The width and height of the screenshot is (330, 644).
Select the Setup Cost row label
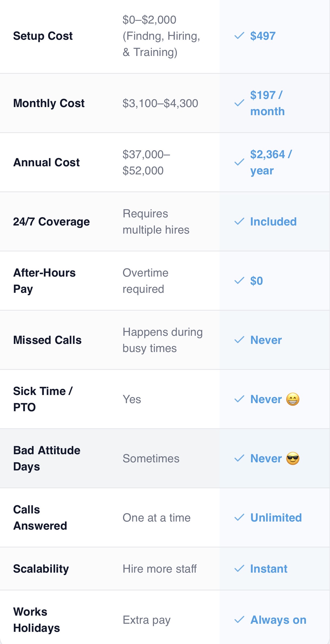[43, 36]
